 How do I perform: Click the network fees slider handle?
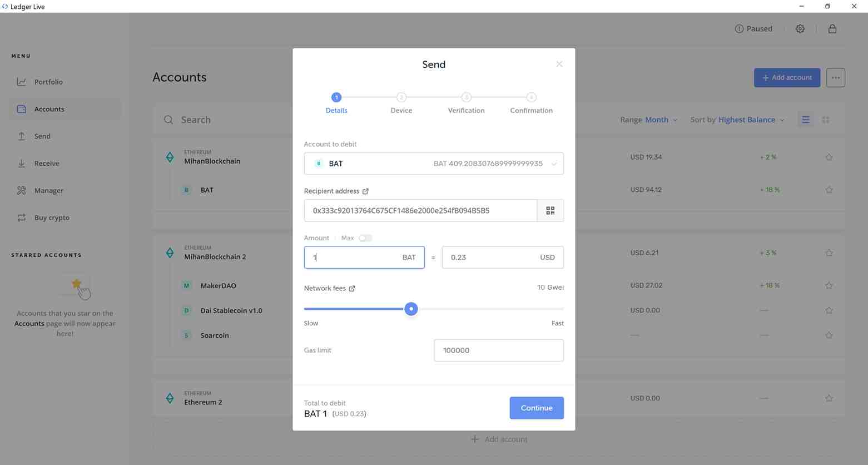pyautogui.click(x=411, y=309)
